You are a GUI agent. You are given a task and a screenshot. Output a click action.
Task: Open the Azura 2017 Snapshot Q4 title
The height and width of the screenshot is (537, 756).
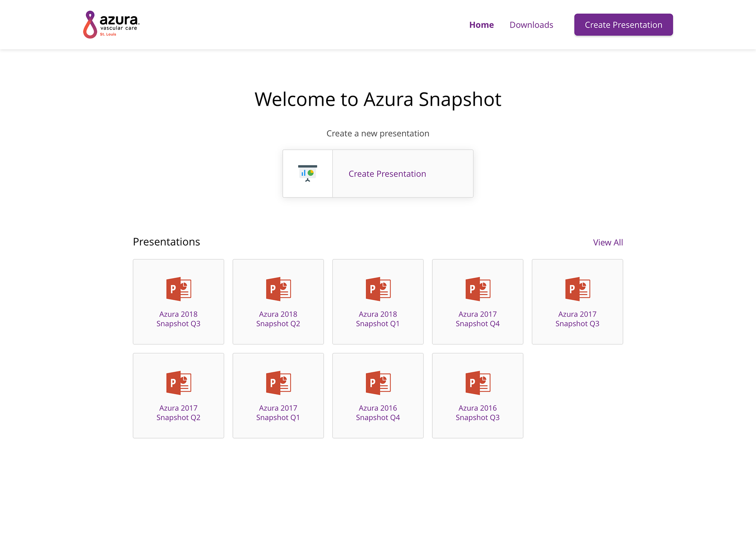[x=478, y=319]
